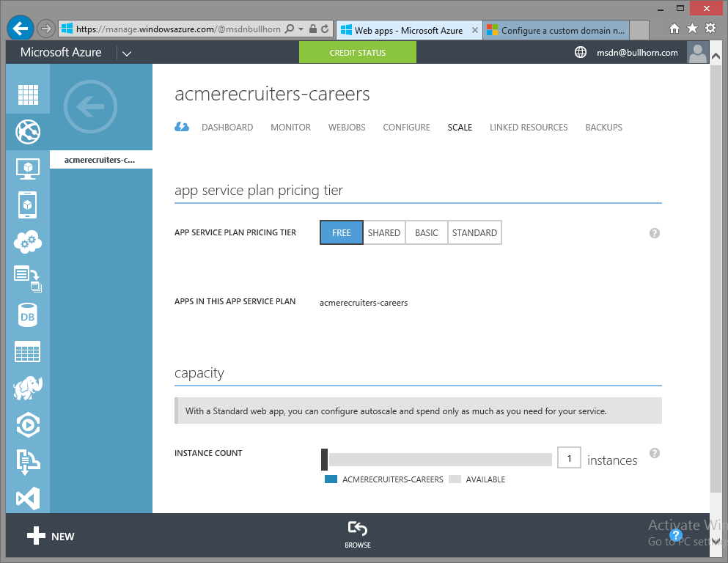Select the BASIC pricing tier
This screenshot has height=563, width=728.
point(427,232)
